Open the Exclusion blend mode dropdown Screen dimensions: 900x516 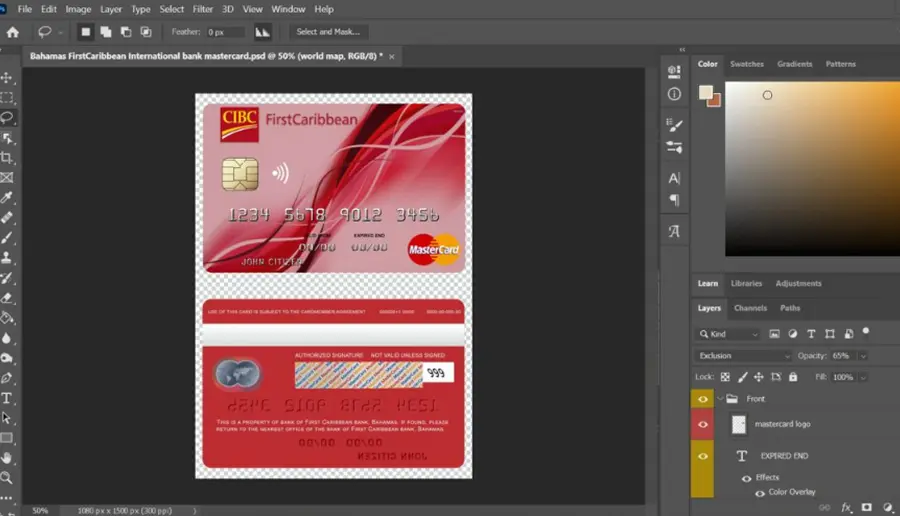coord(743,356)
